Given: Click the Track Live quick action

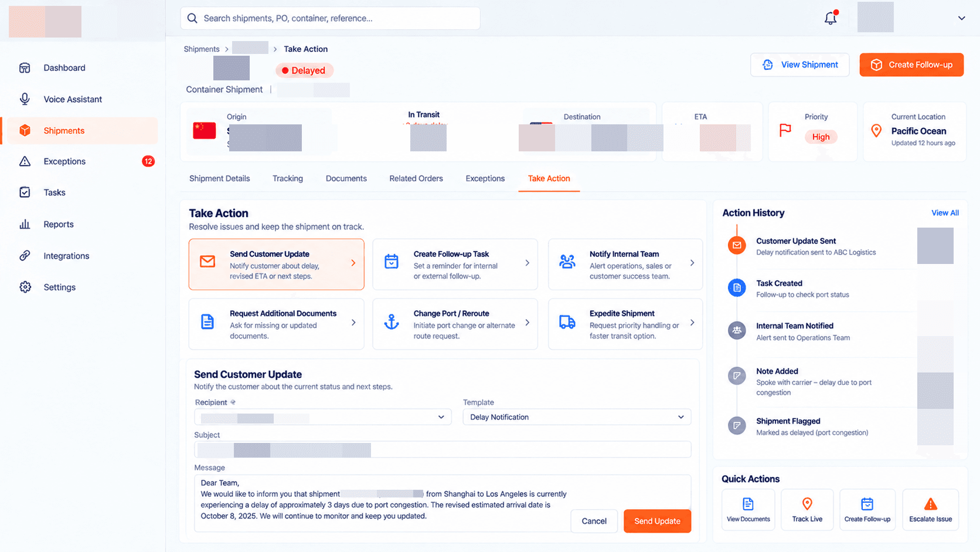Looking at the screenshot, I should click(x=807, y=510).
